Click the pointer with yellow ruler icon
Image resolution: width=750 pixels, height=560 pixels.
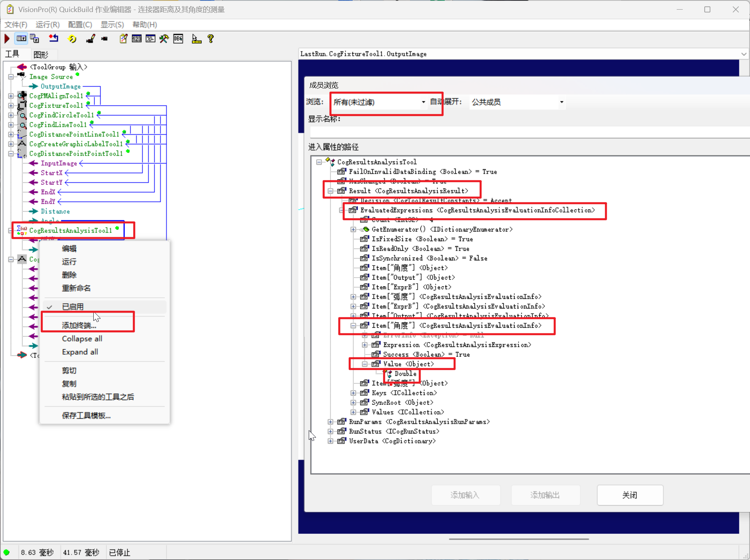pyautogui.click(x=196, y=38)
